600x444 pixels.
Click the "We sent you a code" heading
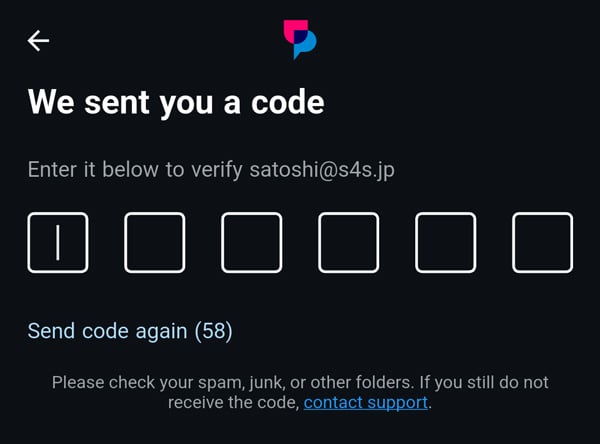[x=176, y=101]
